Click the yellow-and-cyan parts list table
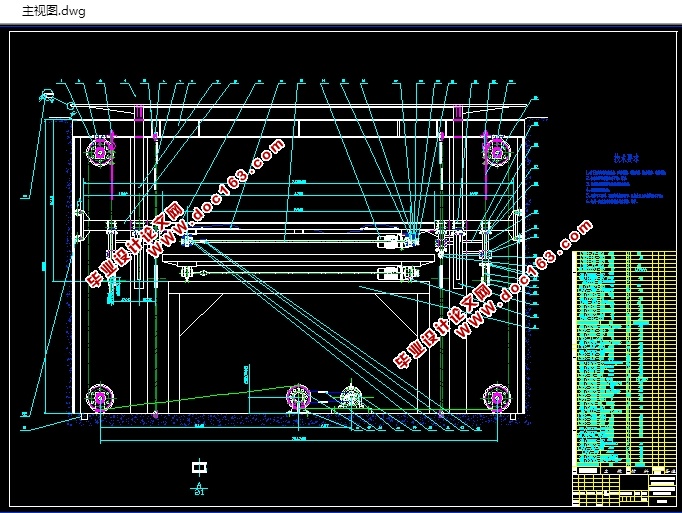This screenshot has width=682, height=513. (625, 359)
